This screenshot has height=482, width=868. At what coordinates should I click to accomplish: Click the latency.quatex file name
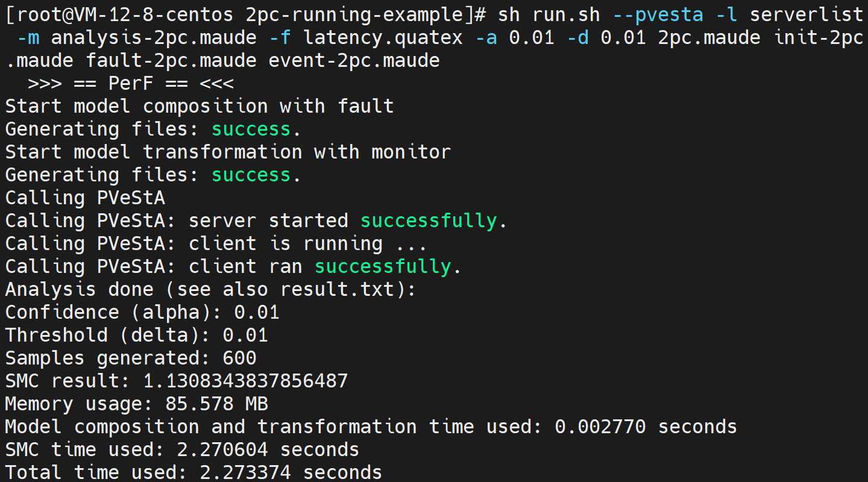383,37
